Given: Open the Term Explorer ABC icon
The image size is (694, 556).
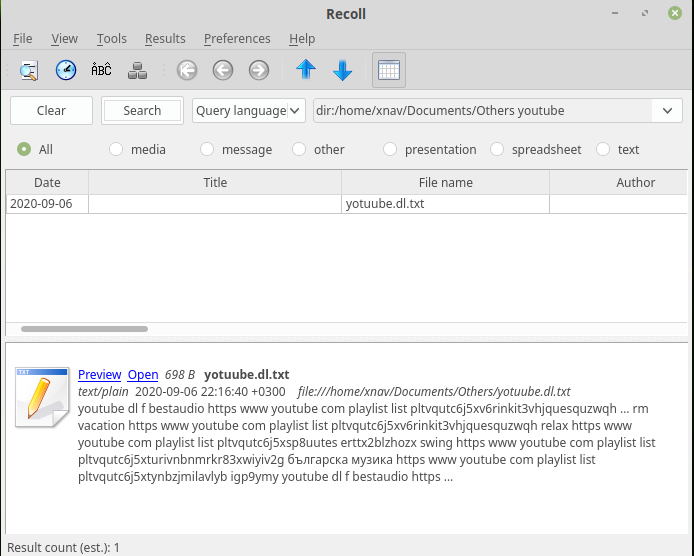Looking at the screenshot, I should [101, 70].
